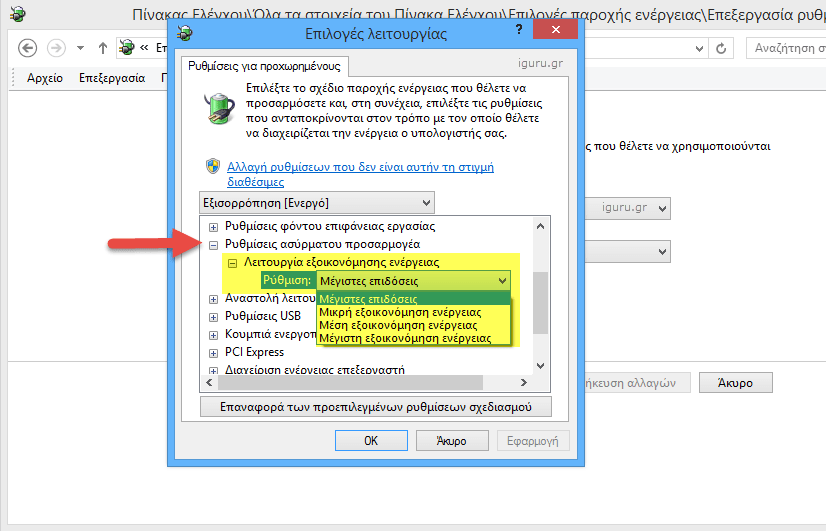Viewport: 826px width, 531px height.
Task: Open the Εξισορρόπηση [Ενεργό] plan dropdown
Action: [319, 202]
